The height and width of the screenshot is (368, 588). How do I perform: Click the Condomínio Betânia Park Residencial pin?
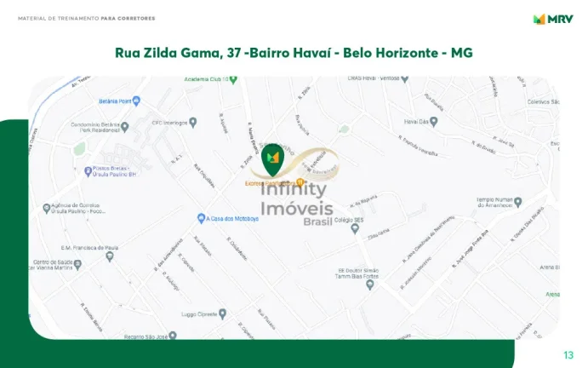click(125, 127)
